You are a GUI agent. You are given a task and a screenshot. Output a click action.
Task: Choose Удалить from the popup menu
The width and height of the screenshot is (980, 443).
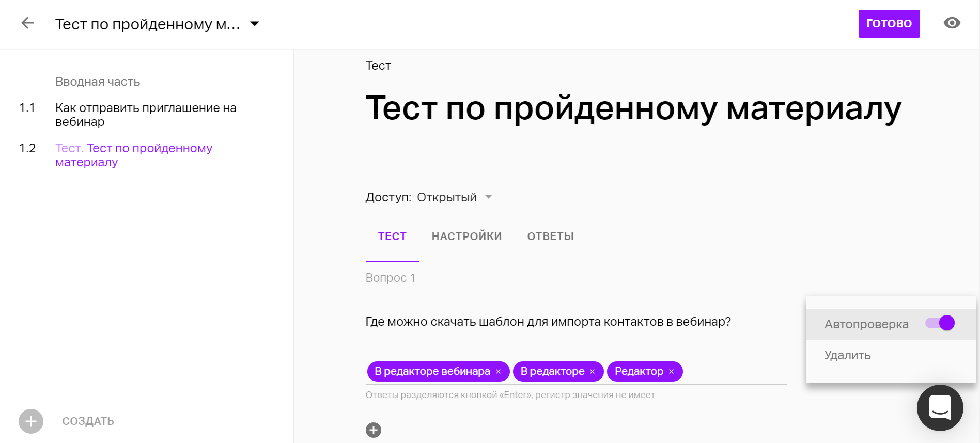[x=847, y=355]
